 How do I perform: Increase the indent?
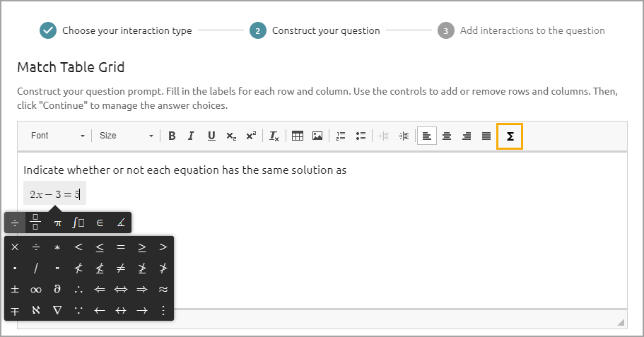(x=404, y=136)
